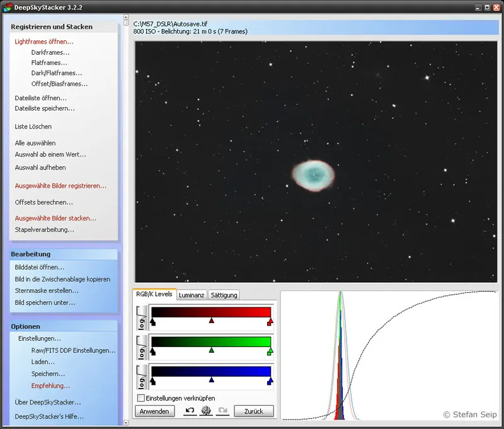Click the settings icon between undo and redo
Screen dimensions: 504x429
tap(206, 410)
